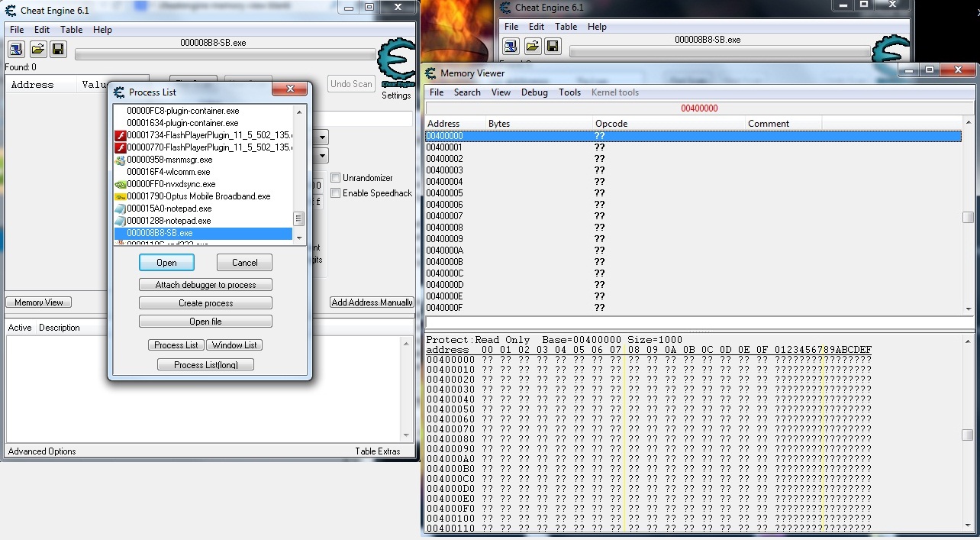Open the lower dropdown arrow beside Process List

pyautogui.click(x=322, y=156)
